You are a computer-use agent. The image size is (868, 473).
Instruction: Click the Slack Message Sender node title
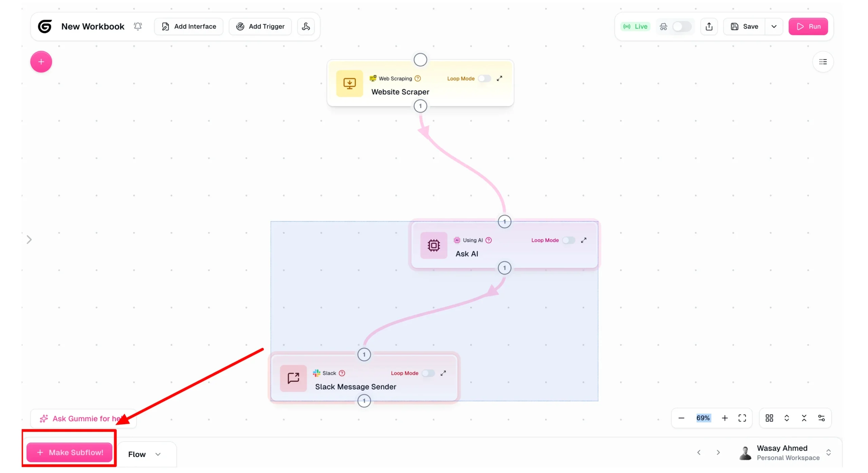coord(356,387)
